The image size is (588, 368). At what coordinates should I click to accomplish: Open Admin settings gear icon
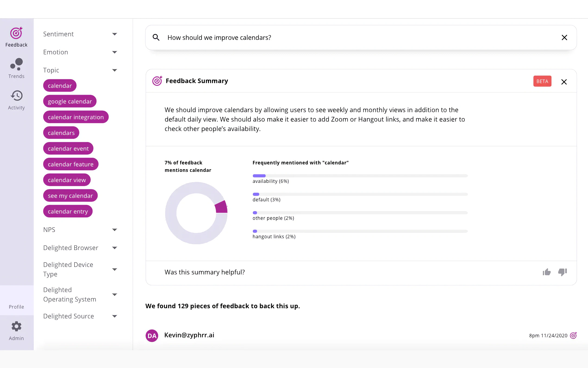[16, 326]
